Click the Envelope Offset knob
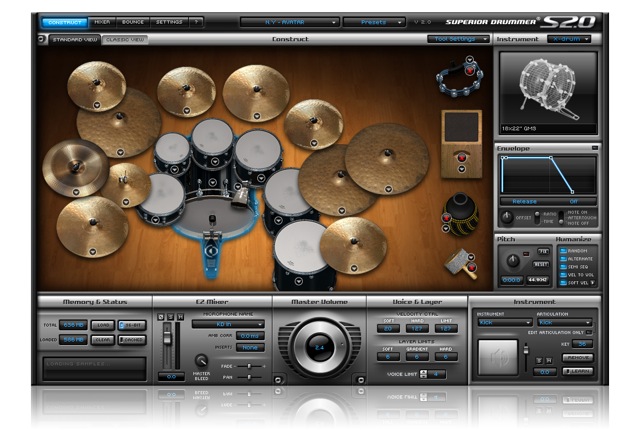640x430 pixels. [x=507, y=217]
